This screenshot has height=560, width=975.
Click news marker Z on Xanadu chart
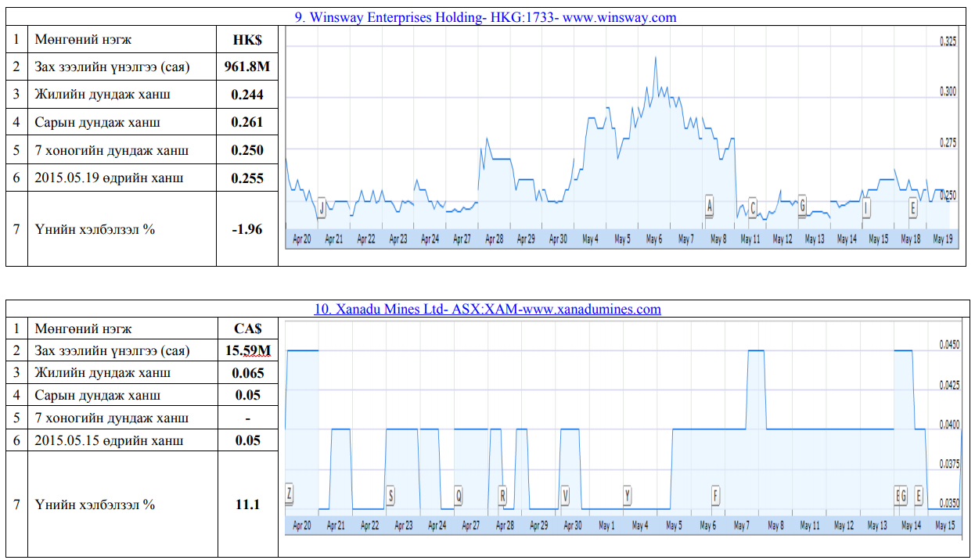click(289, 494)
